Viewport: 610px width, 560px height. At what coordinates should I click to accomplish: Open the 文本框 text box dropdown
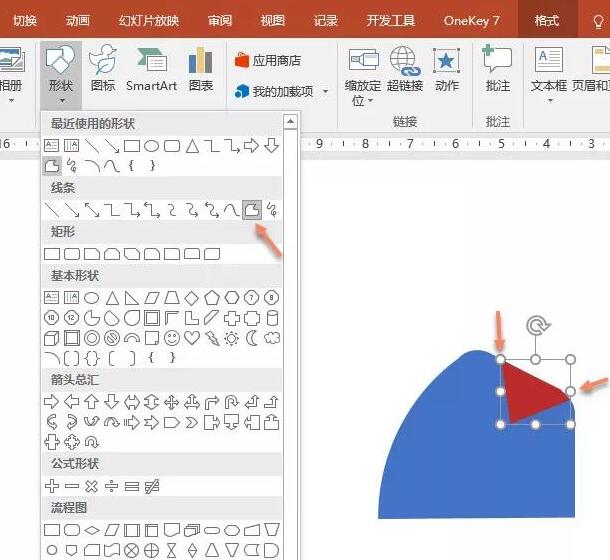point(549,75)
